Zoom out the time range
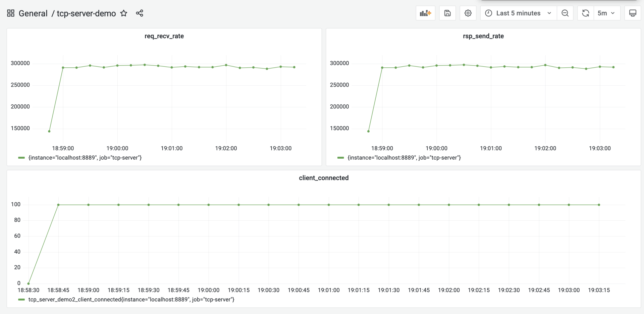Screen dimensions: 644x314 pos(565,13)
